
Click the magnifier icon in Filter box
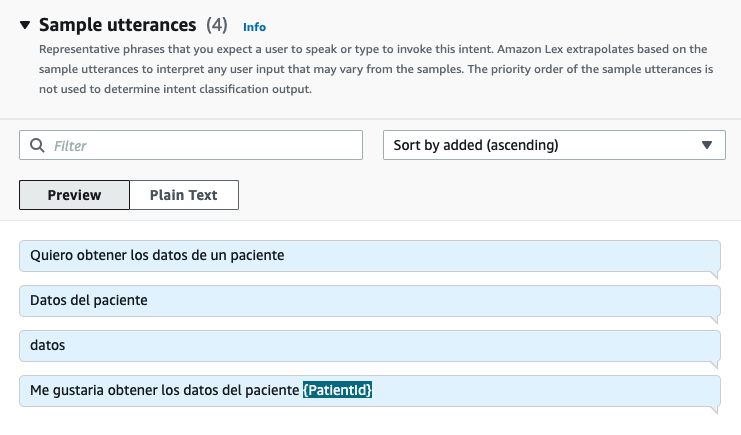coord(37,145)
